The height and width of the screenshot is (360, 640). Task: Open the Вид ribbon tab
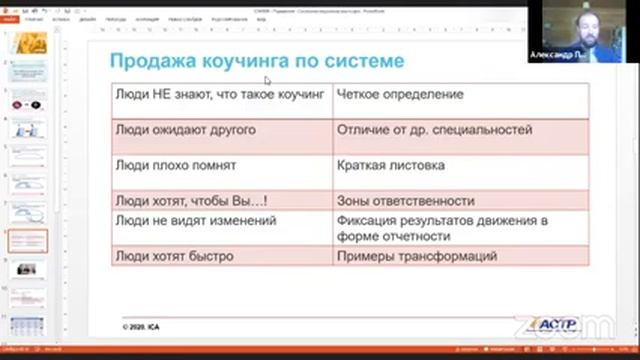261,19
